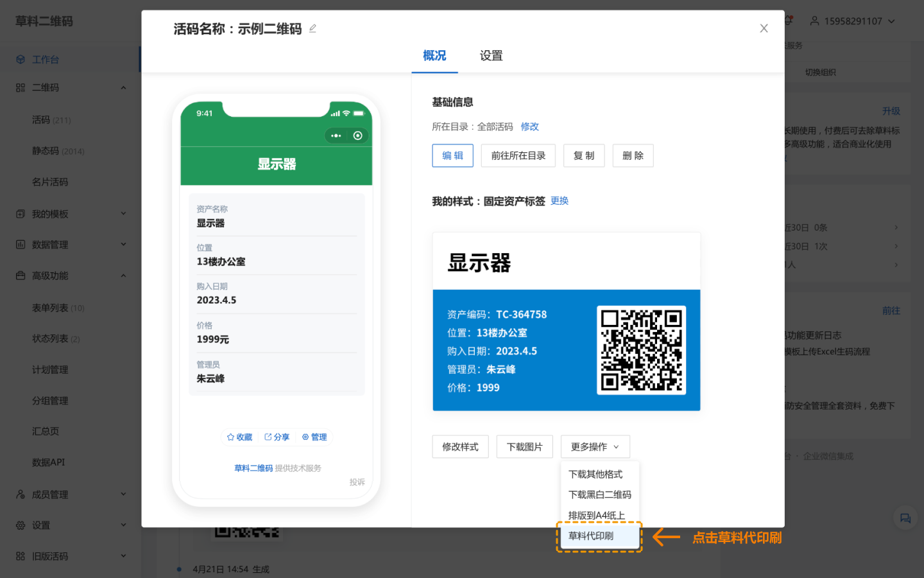
Task: Click the 下载图片 button
Action: click(x=525, y=447)
